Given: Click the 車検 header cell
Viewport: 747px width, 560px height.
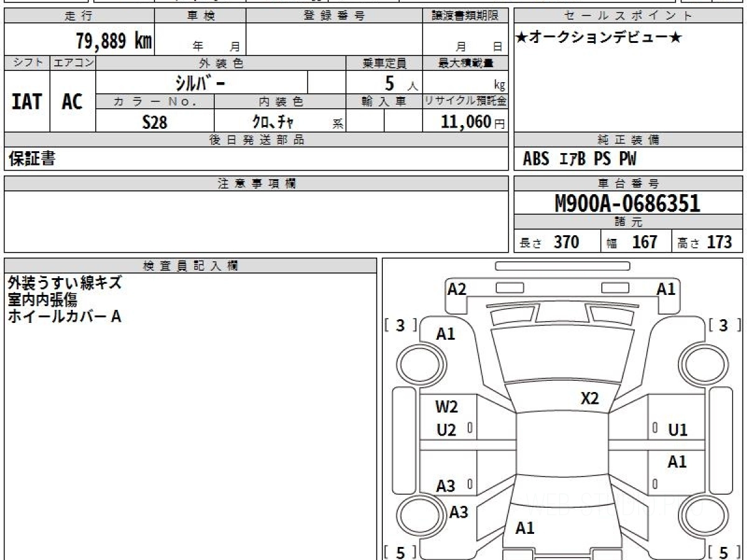Looking at the screenshot, I should pos(200,16).
